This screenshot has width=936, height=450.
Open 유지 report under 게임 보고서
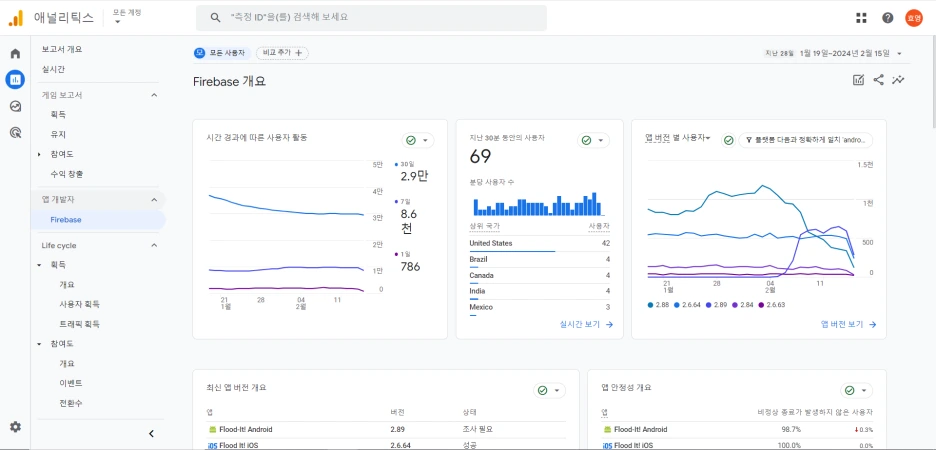click(x=58, y=134)
